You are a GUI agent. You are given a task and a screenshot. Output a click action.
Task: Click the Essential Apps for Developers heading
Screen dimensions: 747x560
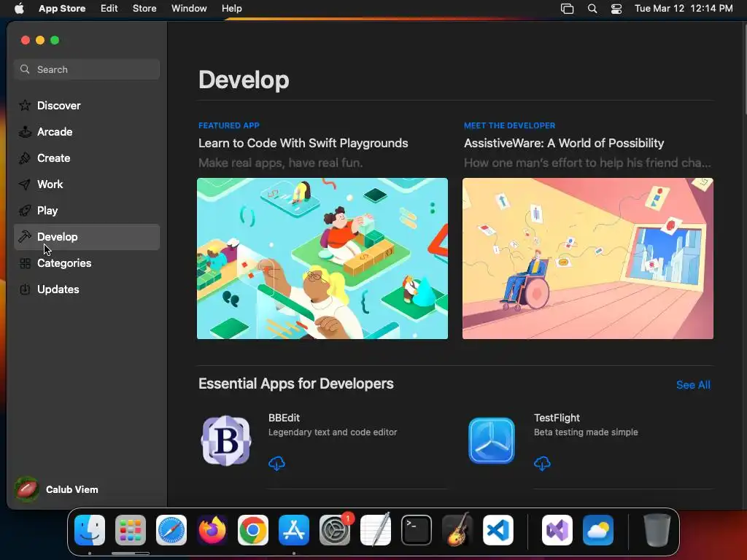pos(296,384)
